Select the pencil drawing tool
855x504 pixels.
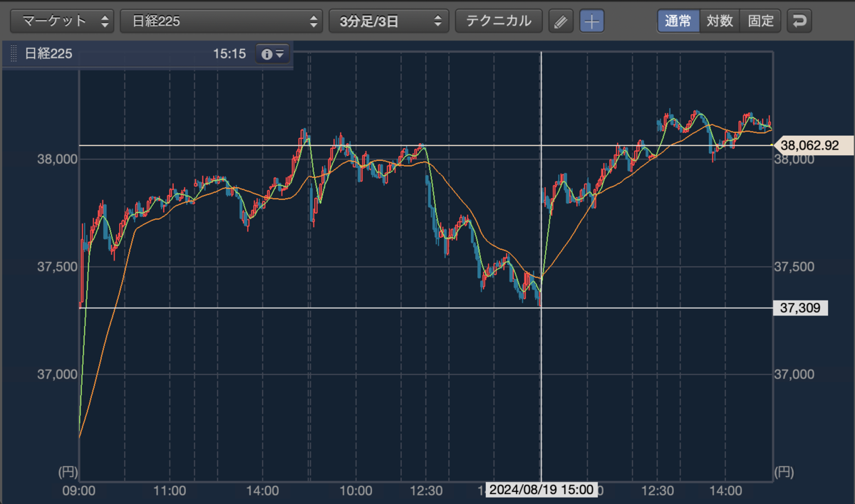coord(561,21)
